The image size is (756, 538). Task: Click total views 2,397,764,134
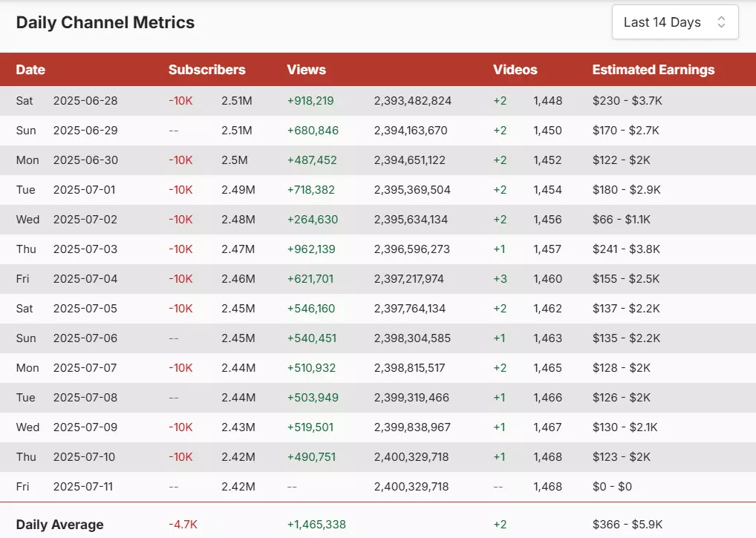pos(410,309)
